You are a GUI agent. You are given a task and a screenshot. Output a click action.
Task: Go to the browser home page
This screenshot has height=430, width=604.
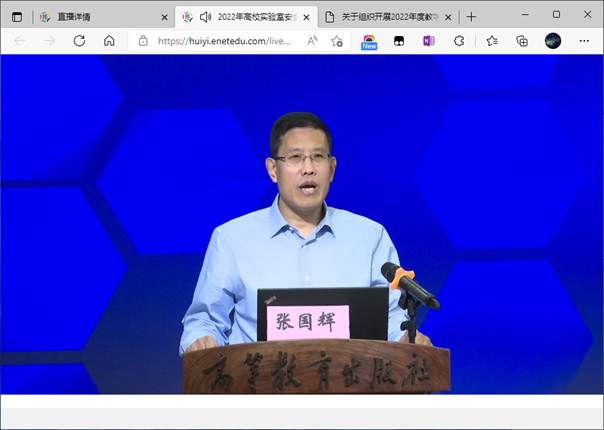pos(109,41)
